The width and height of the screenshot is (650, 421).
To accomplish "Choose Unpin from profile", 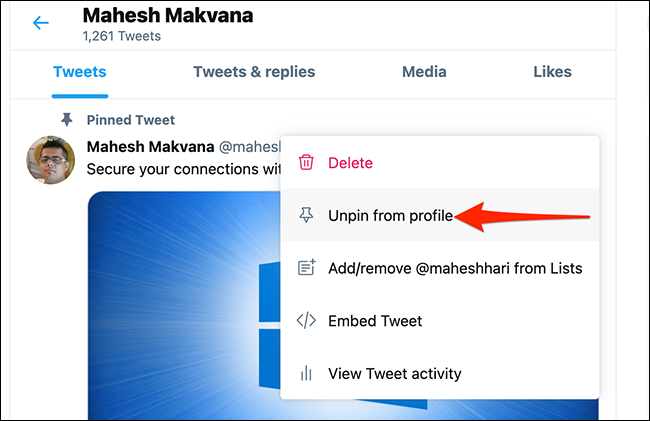I will coord(391,215).
